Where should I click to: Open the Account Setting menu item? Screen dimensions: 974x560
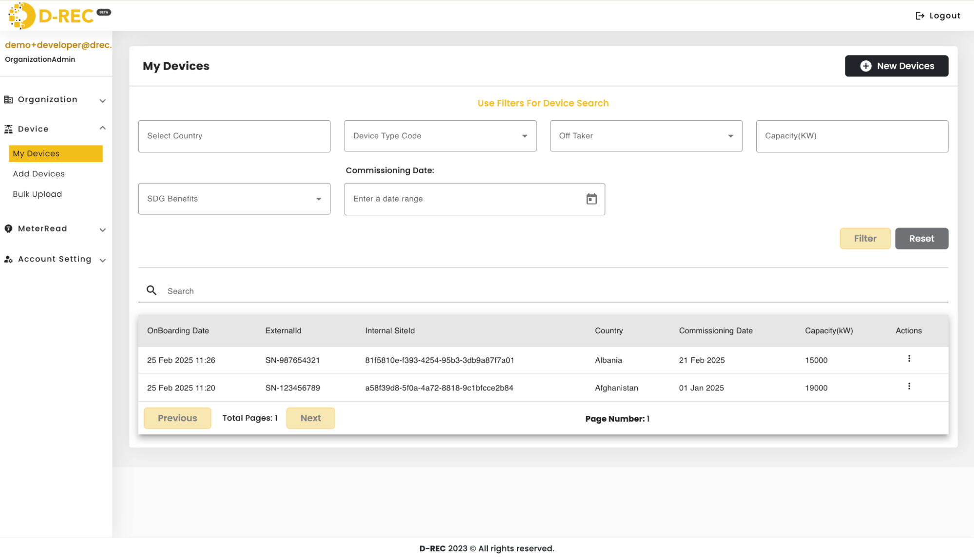[56, 260]
